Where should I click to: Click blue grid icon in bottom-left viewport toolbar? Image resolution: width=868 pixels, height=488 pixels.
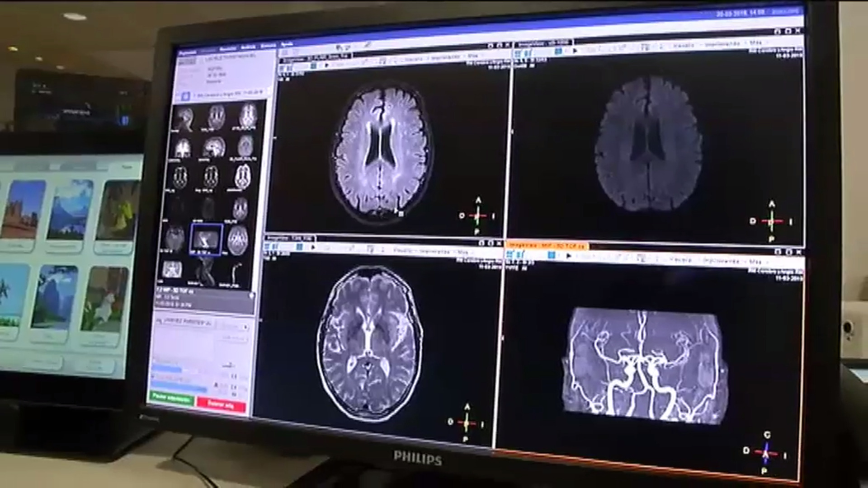[x=299, y=247]
